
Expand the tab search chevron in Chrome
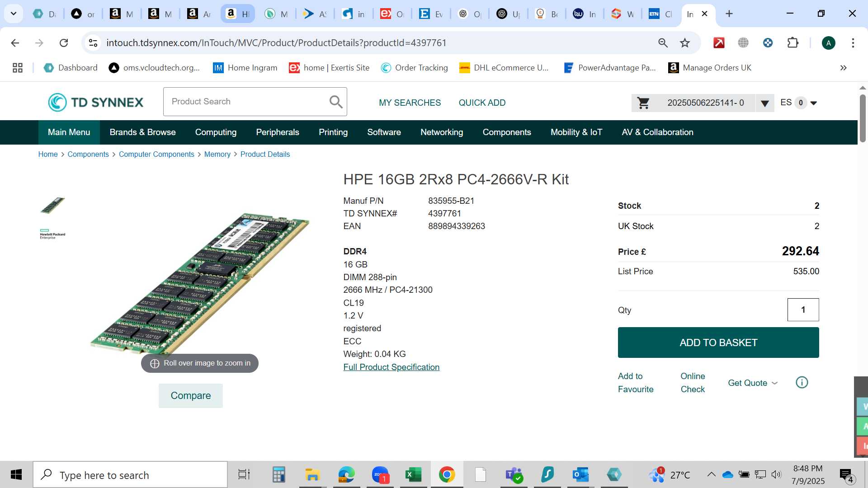tap(14, 14)
